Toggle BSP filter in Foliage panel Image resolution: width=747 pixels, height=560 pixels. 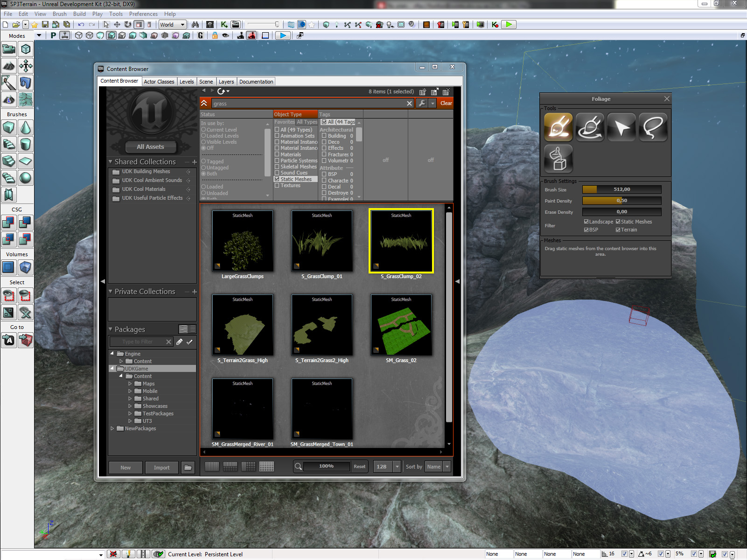pyautogui.click(x=586, y=230)
